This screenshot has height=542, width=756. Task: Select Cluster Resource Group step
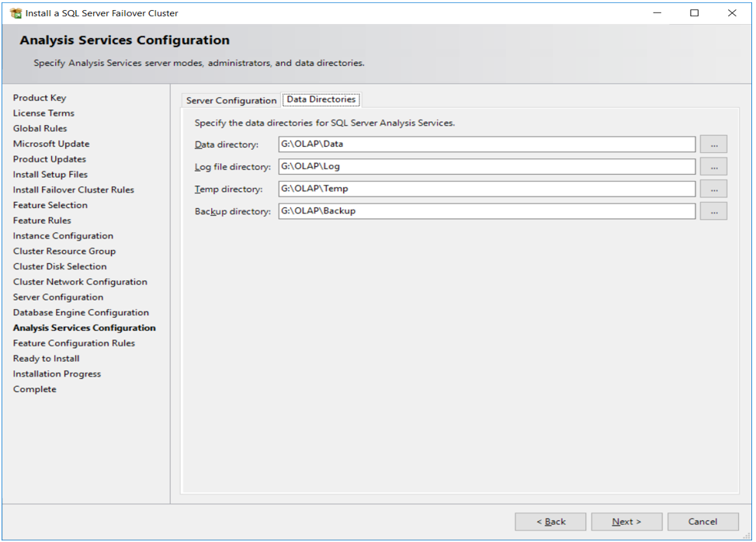pos(64,252)
